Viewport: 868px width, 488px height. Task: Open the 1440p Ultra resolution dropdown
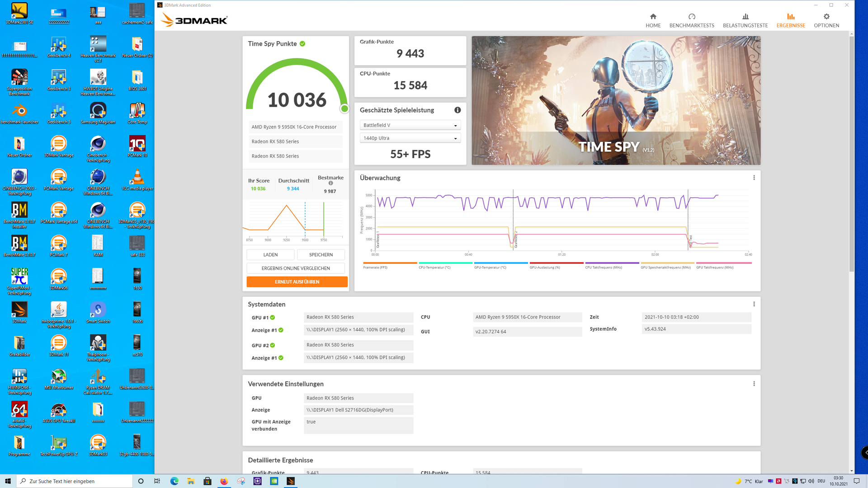[x=410, y=138]
